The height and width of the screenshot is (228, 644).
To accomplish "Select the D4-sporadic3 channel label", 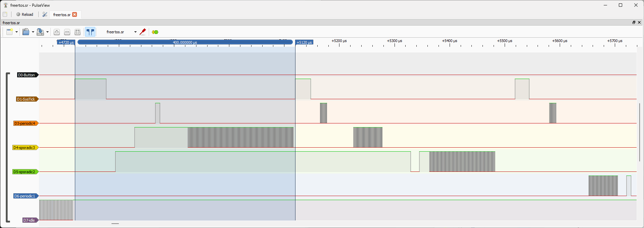I will click(x=25, y=148).
